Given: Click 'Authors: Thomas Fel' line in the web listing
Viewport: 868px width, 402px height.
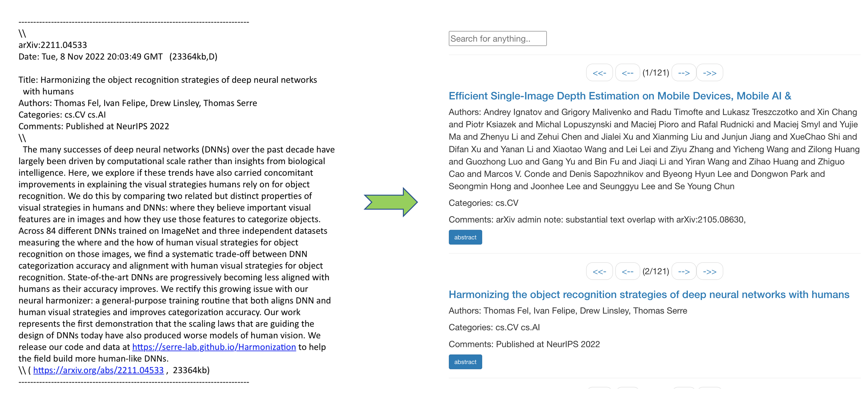Looking at the screenshot, I should coord(568,311).
